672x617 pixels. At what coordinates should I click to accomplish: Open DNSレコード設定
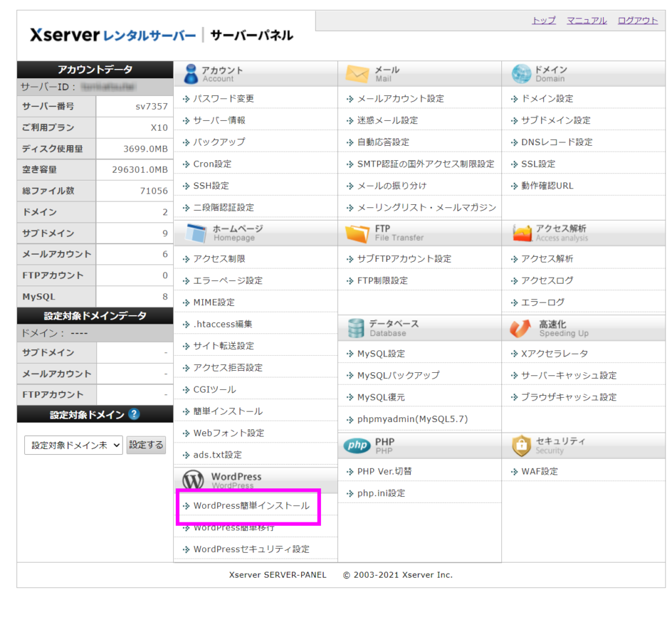pos(556,142)
